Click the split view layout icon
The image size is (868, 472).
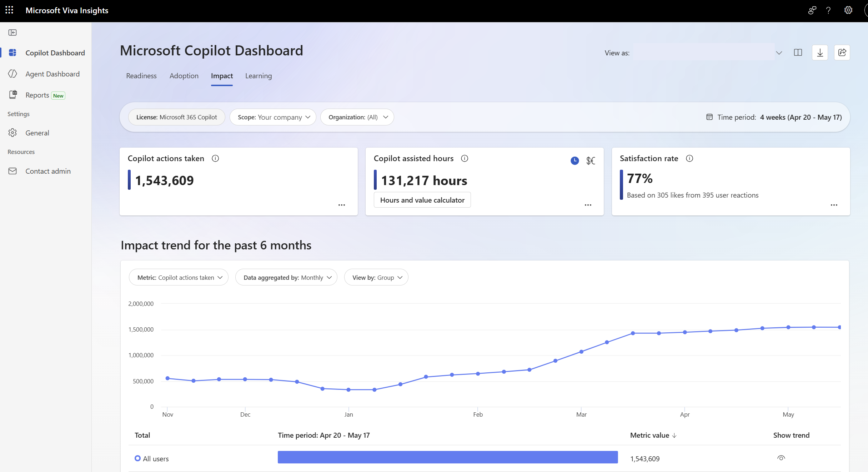click(x=798, y=53)
